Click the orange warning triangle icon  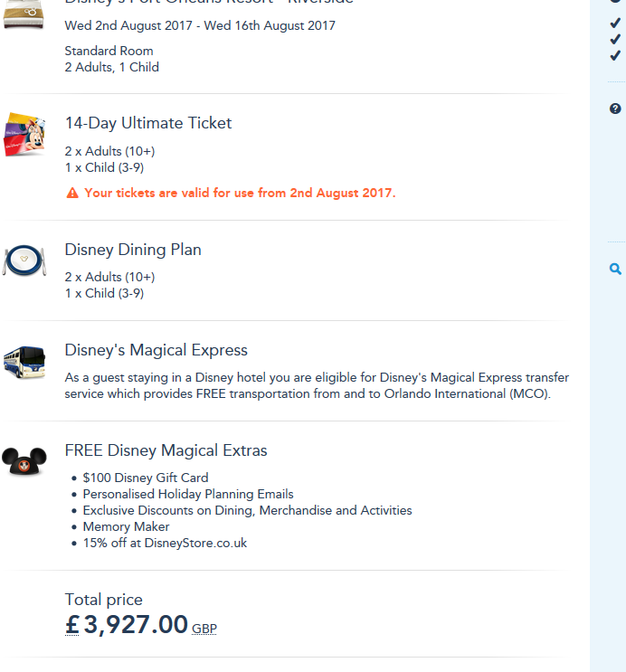tap(72, 193)
